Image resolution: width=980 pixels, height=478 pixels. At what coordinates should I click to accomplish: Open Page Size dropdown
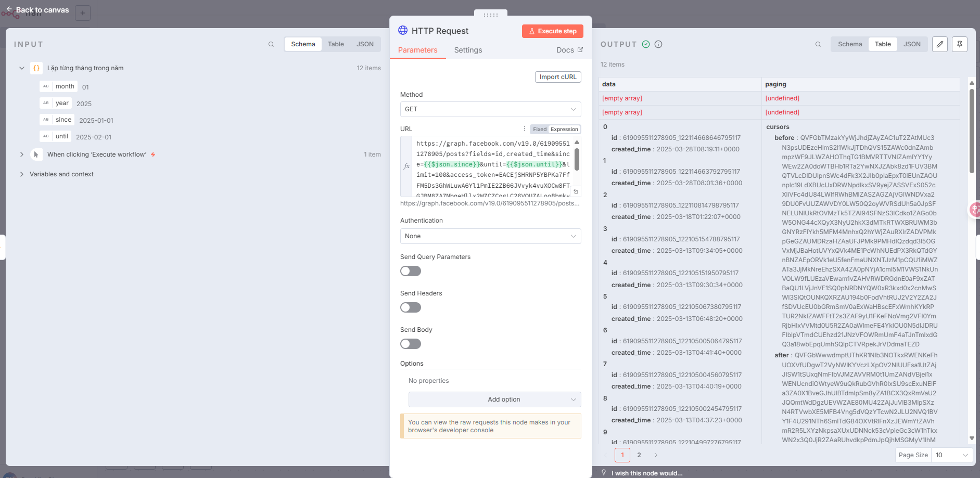coord(952,455)
